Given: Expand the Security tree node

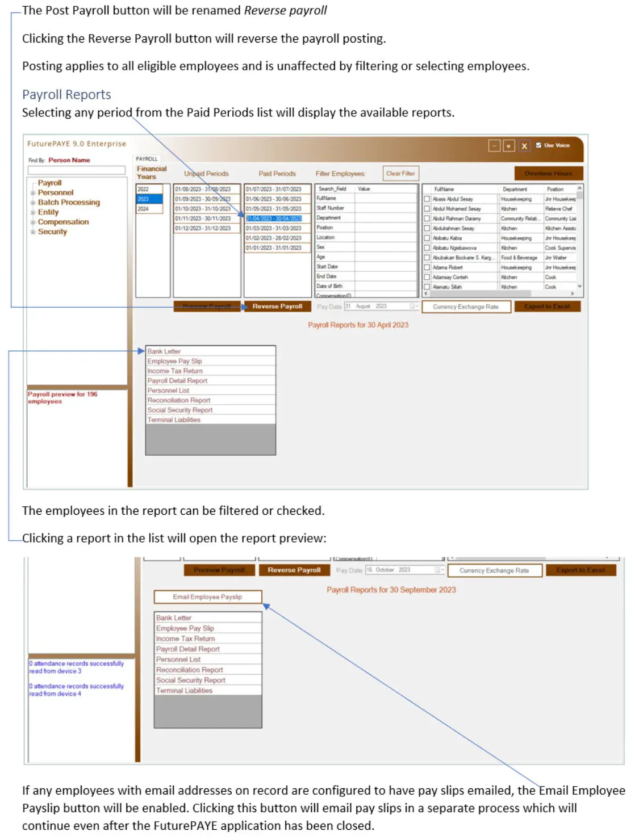Looking at the screenshot, I should coord(33,232).
